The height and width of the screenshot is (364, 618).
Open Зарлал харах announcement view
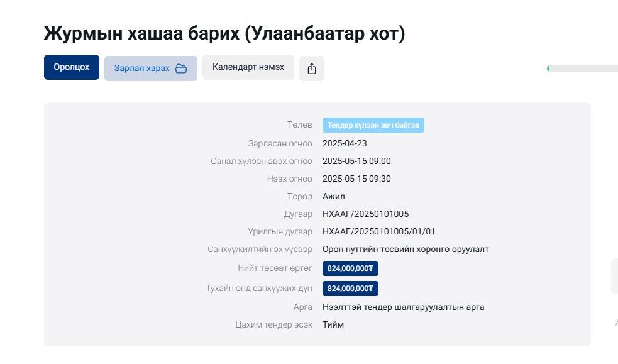(150, 69)
